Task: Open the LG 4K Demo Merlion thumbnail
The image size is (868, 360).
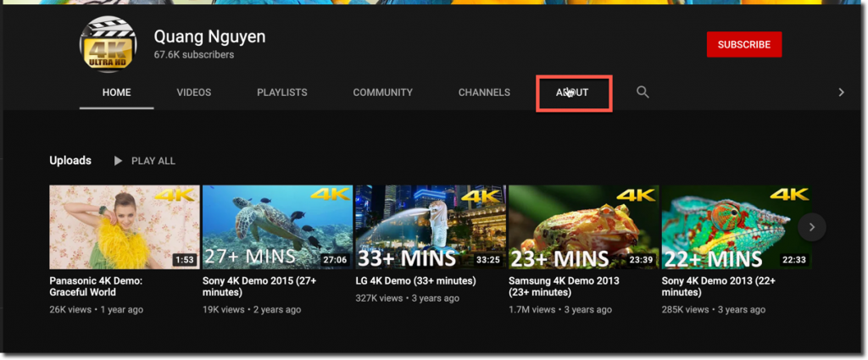Action: pos(430,227)
